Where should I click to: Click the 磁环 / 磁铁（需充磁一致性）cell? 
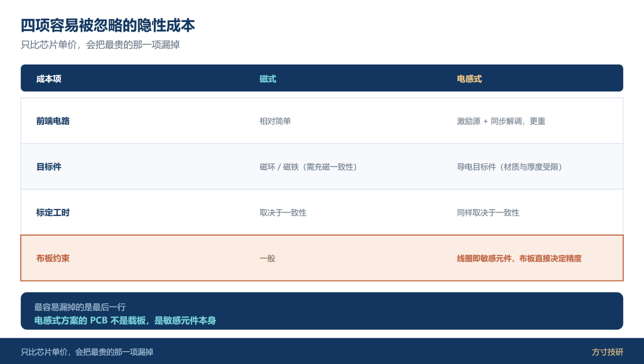[309, 167]
